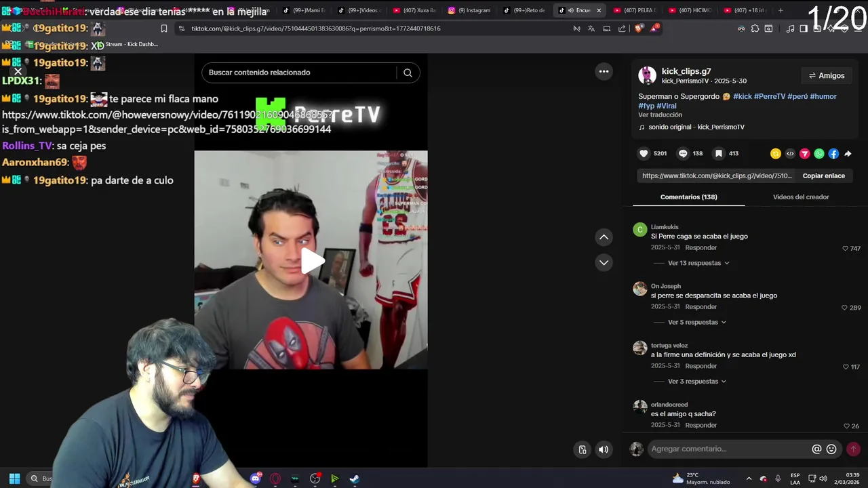The height and width of the screenshot is (488, 868).
Task: Post comment with the red arrow button
Action: tap(853, 449)
